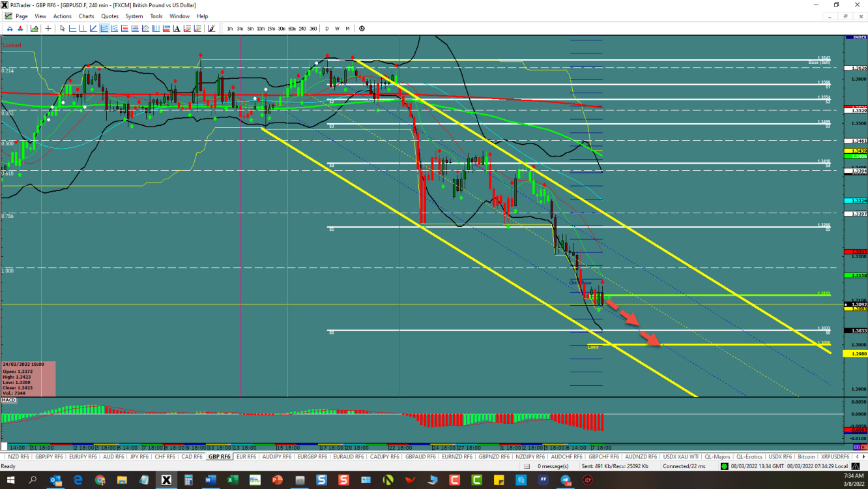868x489 pixels.
Task: Open the View menu
Action: [40, 16]
